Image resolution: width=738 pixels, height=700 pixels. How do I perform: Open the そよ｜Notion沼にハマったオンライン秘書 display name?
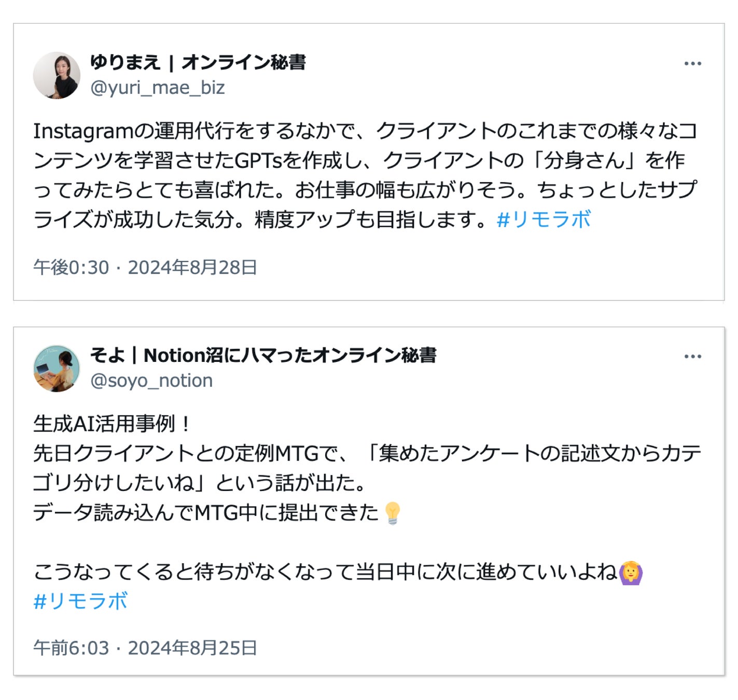[x=263, y=355]
